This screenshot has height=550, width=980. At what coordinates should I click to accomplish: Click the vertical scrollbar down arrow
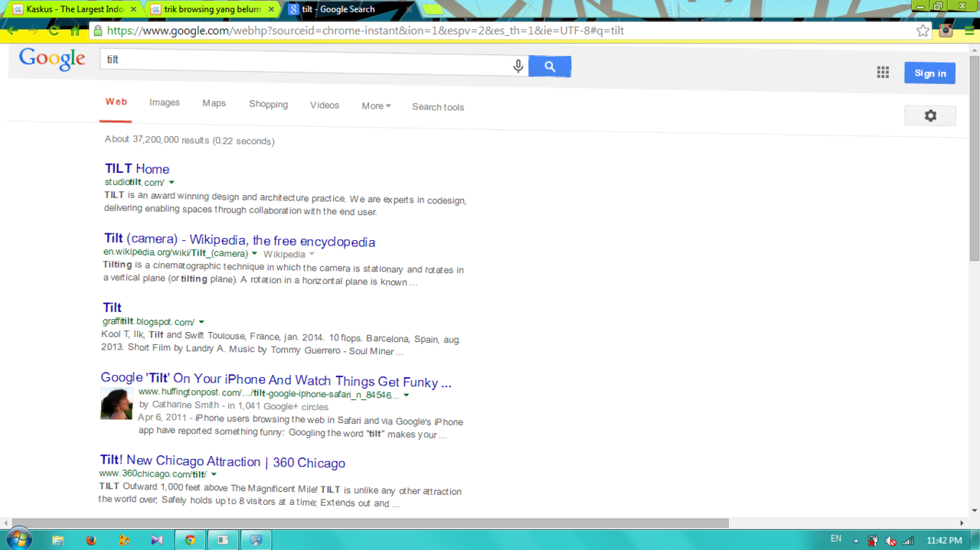click(974, 511)
